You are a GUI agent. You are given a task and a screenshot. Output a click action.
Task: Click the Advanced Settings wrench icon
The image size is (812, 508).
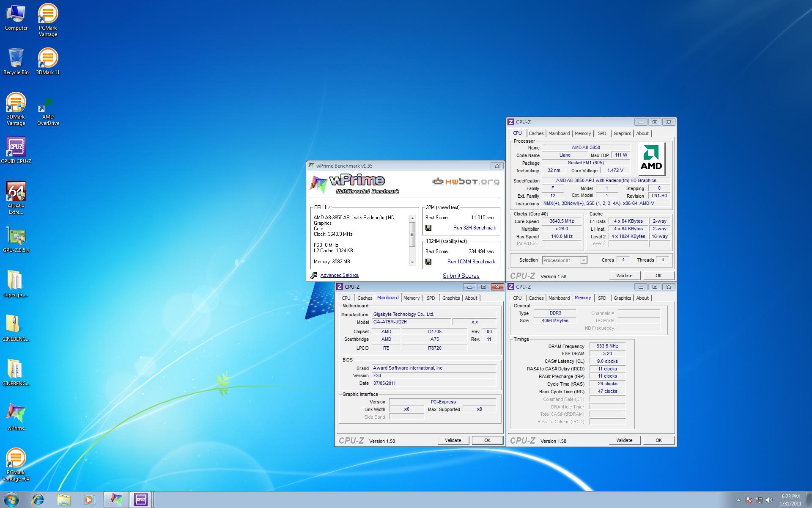[314, 276]
